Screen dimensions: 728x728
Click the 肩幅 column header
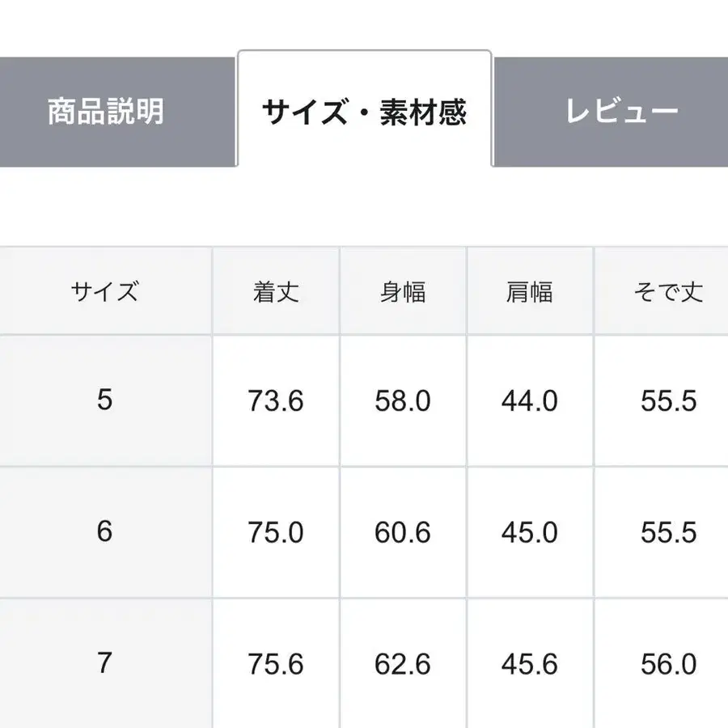(x=531, y=291)
